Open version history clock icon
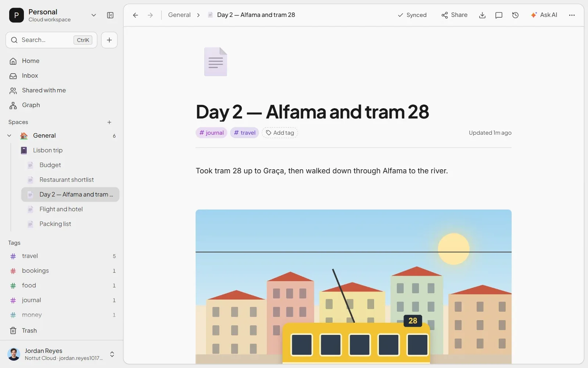588x368 pixels. [515, 15]
